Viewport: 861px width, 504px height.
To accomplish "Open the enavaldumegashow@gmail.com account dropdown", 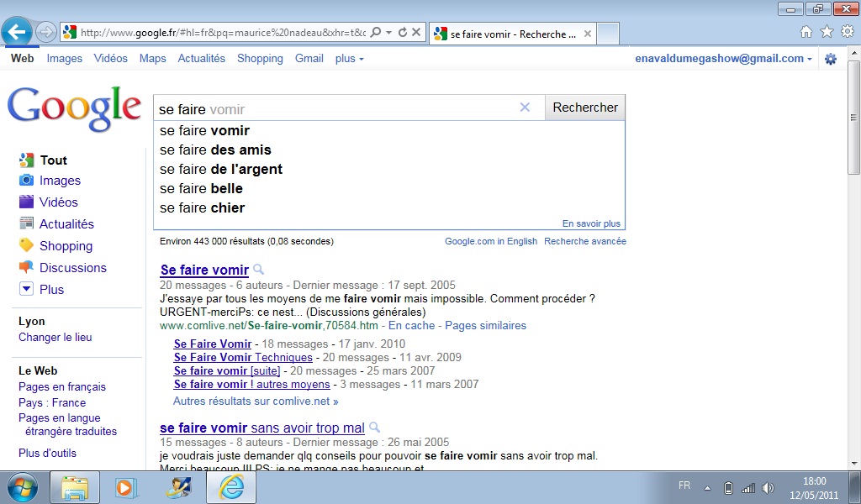I will pyautogui.click(x=723, y=58).
